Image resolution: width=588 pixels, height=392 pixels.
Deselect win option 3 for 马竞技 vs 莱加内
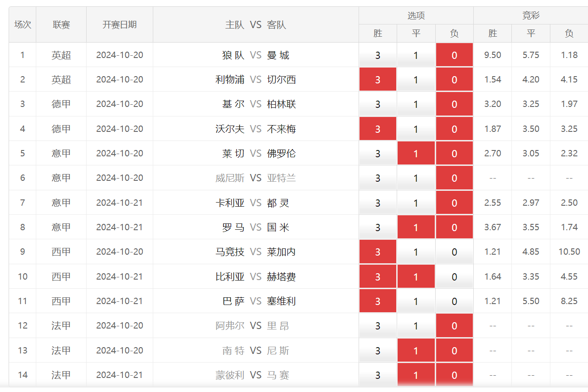378,252
